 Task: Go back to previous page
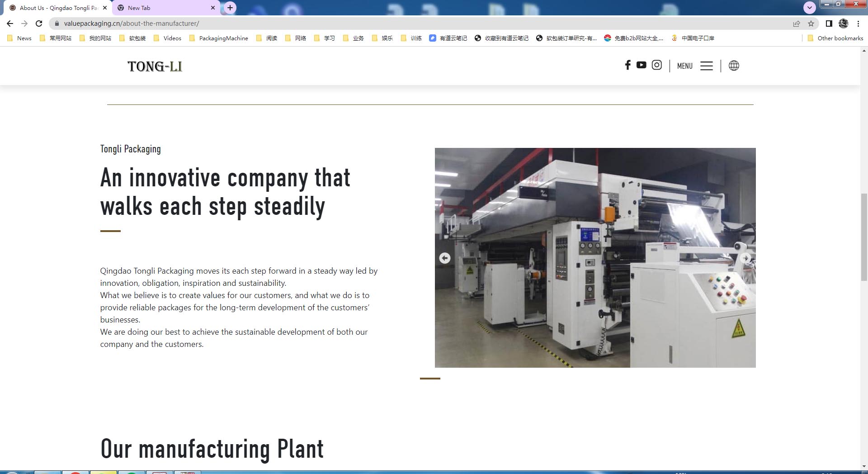10,24
